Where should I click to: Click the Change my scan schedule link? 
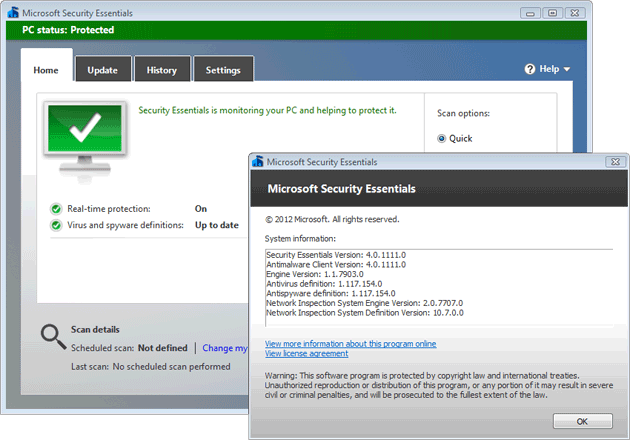[x=225, y=348]
